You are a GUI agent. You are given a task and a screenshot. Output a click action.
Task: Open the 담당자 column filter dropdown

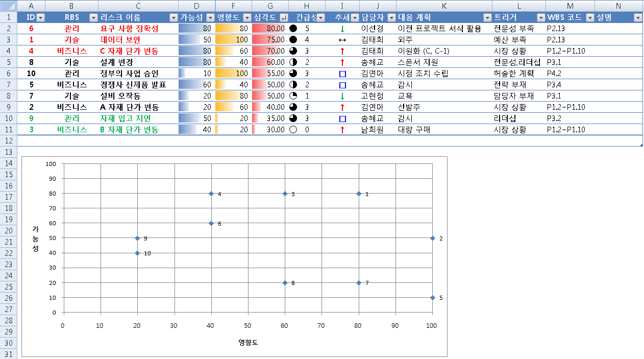(x=391, y=17)
